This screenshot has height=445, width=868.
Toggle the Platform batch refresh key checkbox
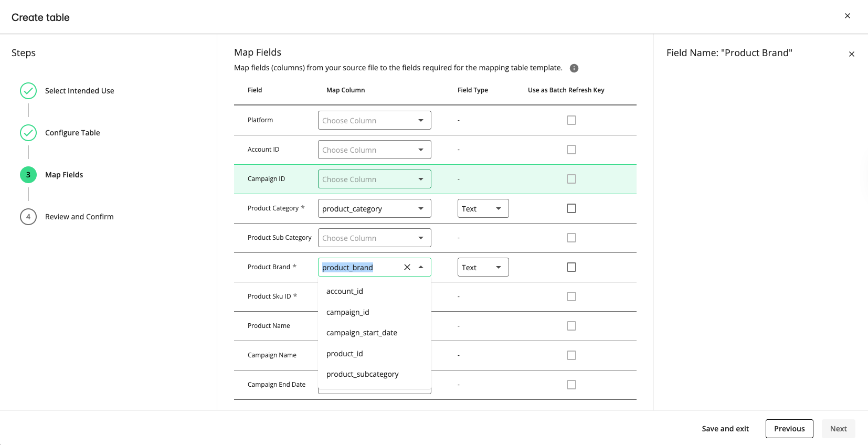click(571, 120)
